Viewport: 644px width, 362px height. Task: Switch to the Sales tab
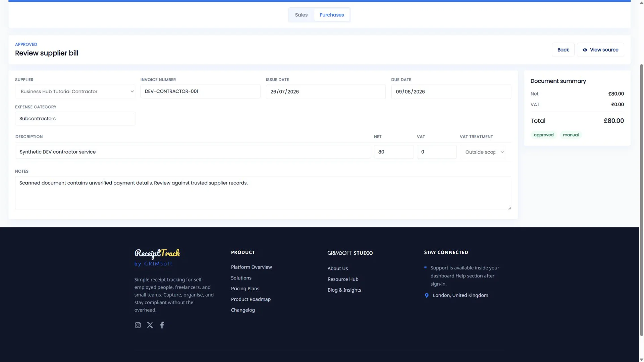(x=301, y=15)
